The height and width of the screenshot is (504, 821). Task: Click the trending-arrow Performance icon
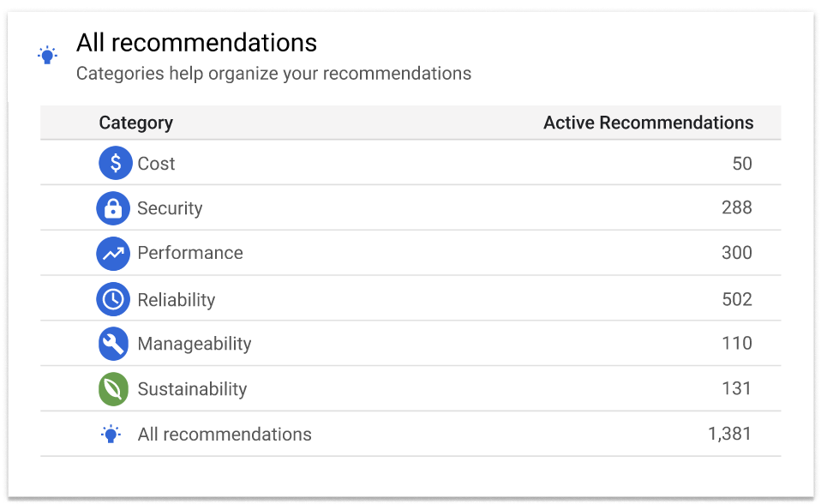coord(113,253)
